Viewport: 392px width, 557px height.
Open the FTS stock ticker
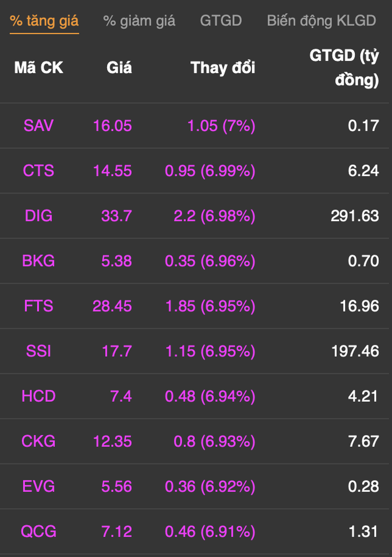[x=38, y=306]
